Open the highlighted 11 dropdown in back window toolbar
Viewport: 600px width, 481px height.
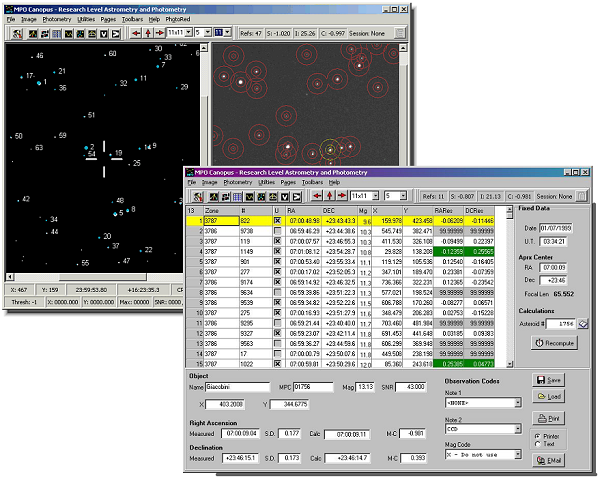click(228, 33)
